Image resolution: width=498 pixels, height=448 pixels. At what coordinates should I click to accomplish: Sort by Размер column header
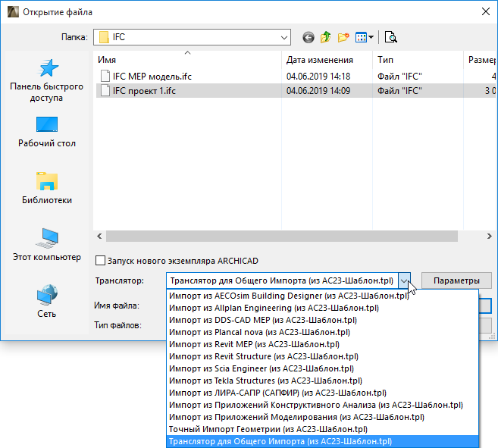coord(481,60)
